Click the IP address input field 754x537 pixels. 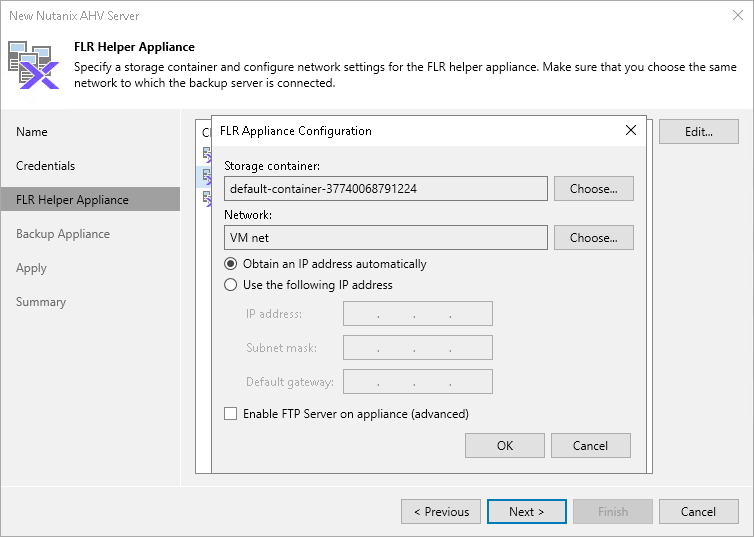point(417,314)
